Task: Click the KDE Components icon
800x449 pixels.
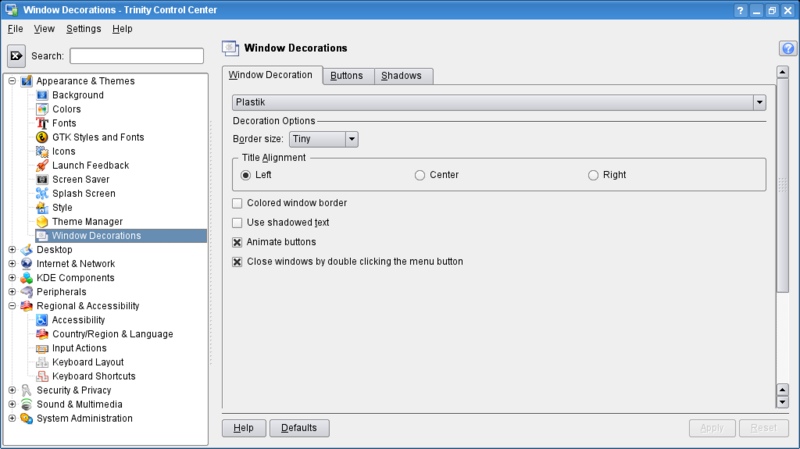Action: 27,278
